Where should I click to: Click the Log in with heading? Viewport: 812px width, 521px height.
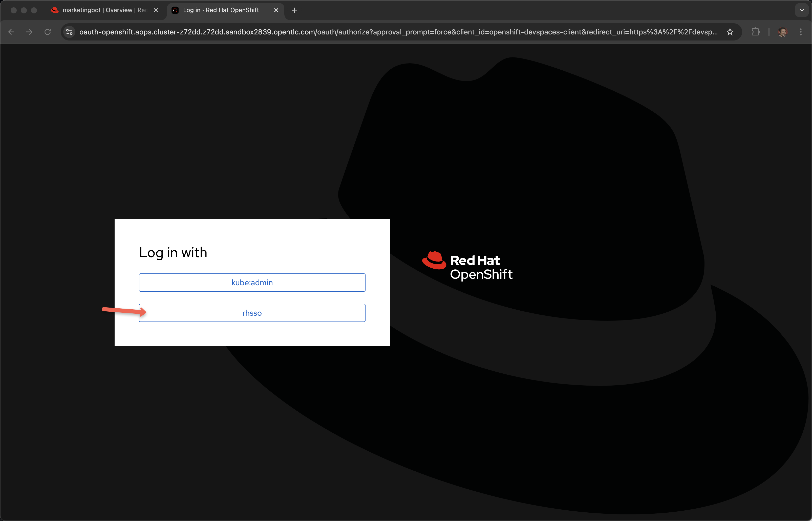click(173, 253)
